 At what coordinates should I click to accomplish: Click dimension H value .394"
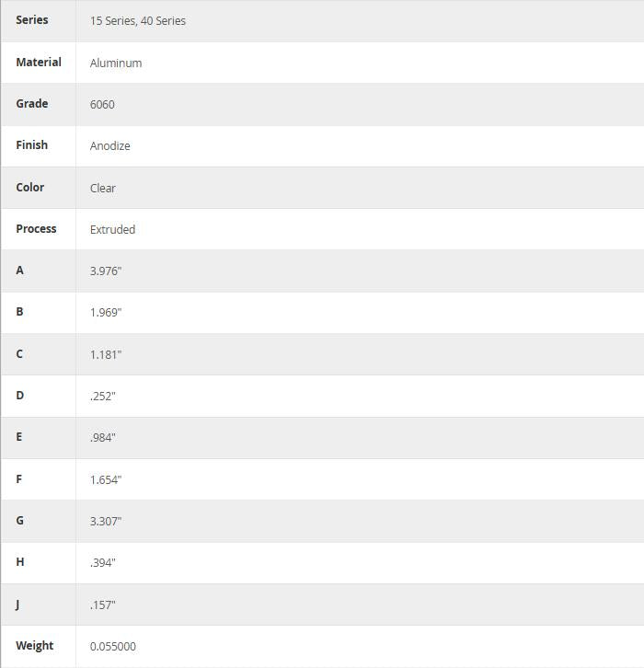click(103, 562)
